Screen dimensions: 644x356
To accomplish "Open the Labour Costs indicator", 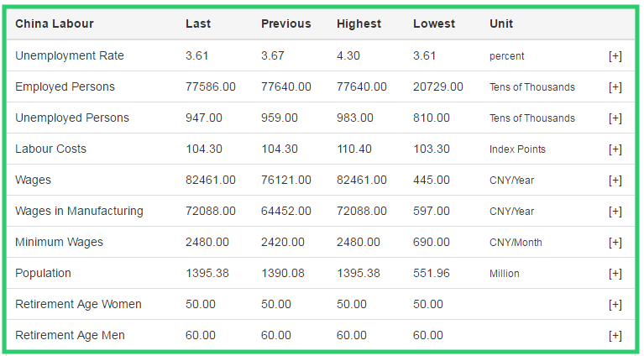I will [x=50, y=149].
